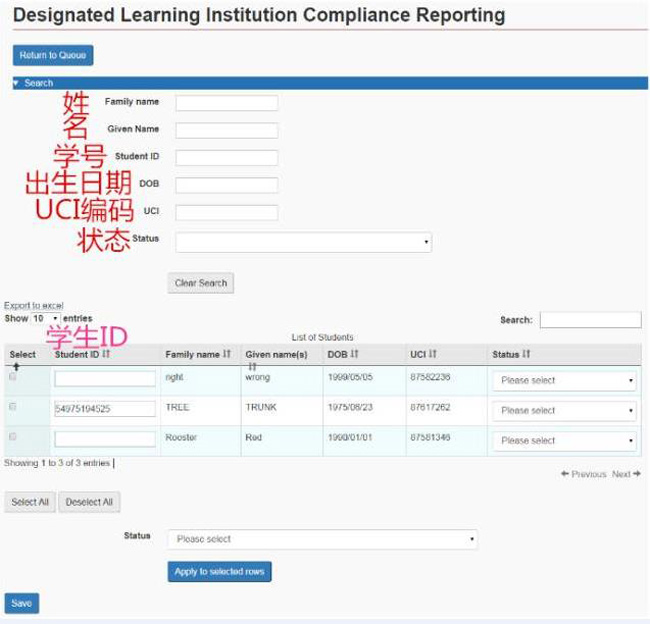Go to Next page of results
This screenshot has width=650, height=624.
626,474
